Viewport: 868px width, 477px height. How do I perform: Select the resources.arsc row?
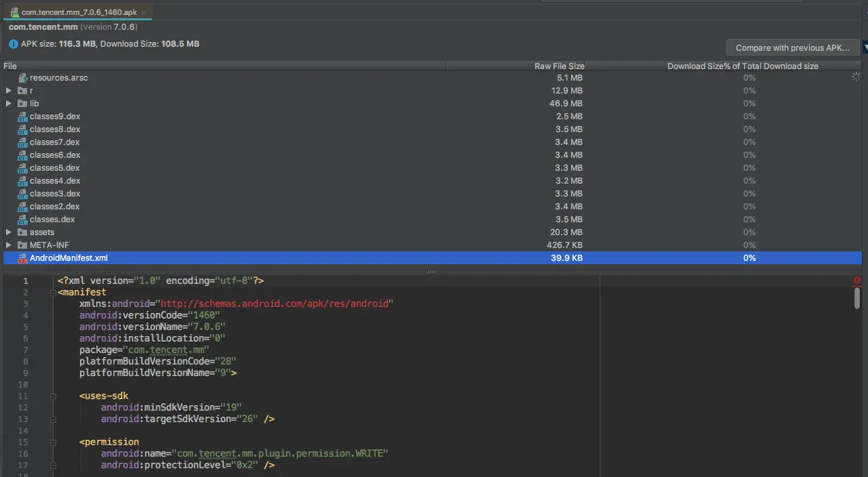click(432, 78)
